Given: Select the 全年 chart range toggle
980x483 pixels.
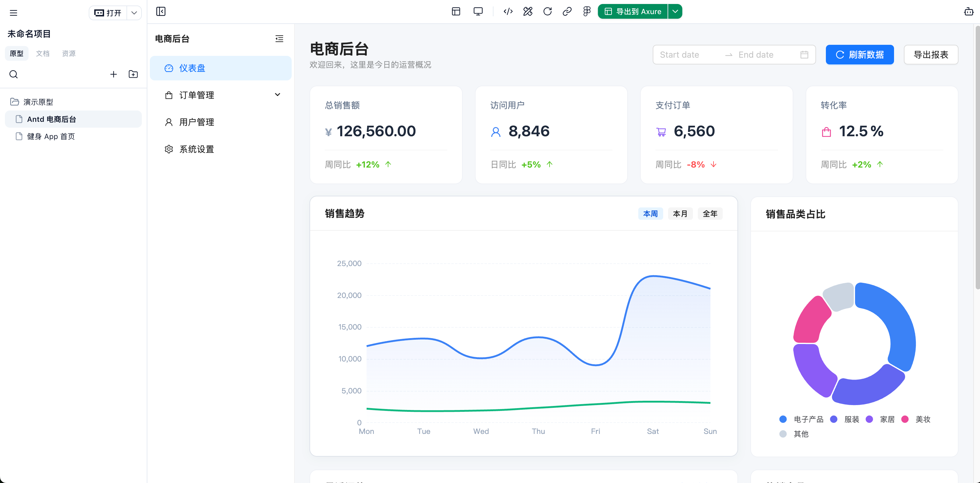Looking at the screenshot, I should point(710,214).
